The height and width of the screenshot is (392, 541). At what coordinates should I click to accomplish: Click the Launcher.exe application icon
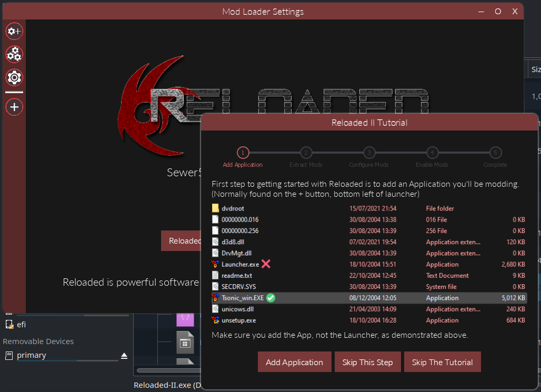pos(215,264)
